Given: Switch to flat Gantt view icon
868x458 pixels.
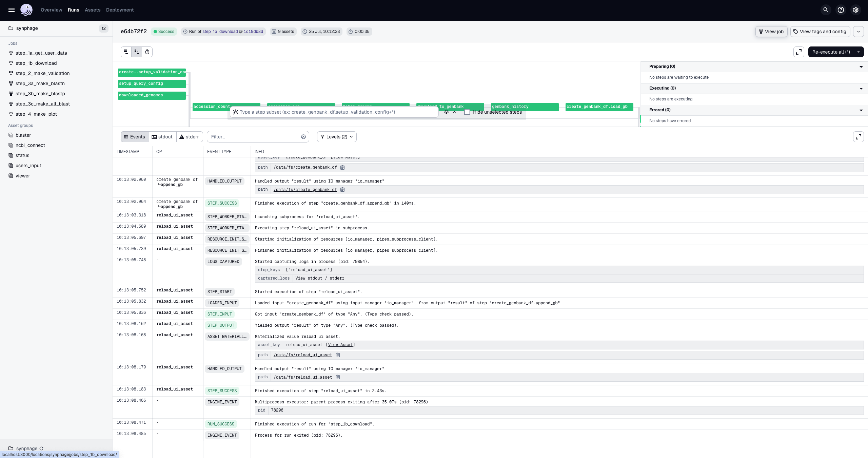Looking at the screenshot, I should pos(126,52).
